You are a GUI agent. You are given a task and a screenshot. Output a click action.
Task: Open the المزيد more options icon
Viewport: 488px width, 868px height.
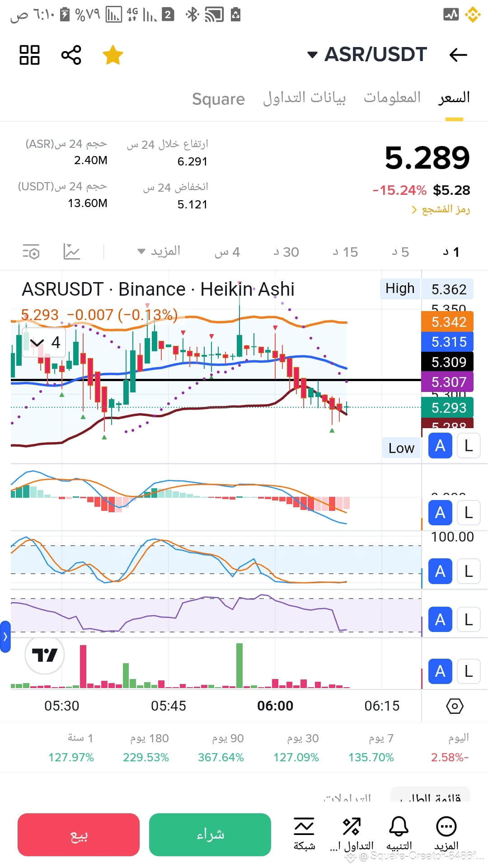coord(446,834)
